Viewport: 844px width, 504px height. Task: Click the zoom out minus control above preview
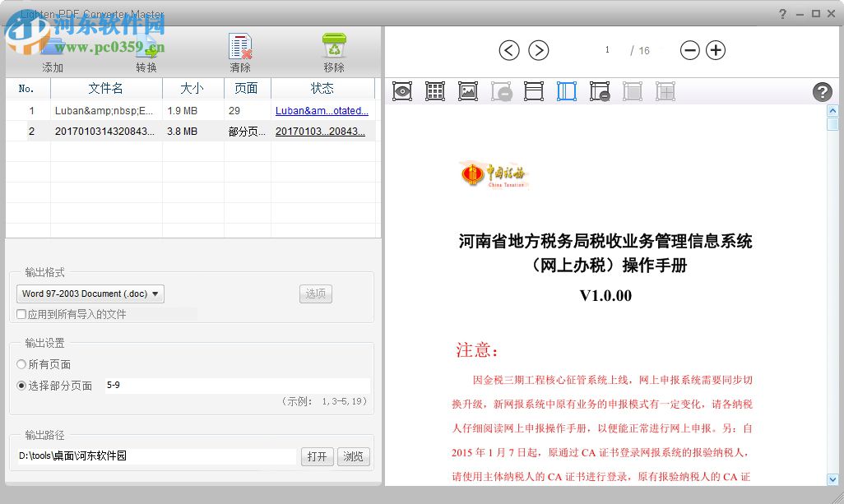point(690,50)
